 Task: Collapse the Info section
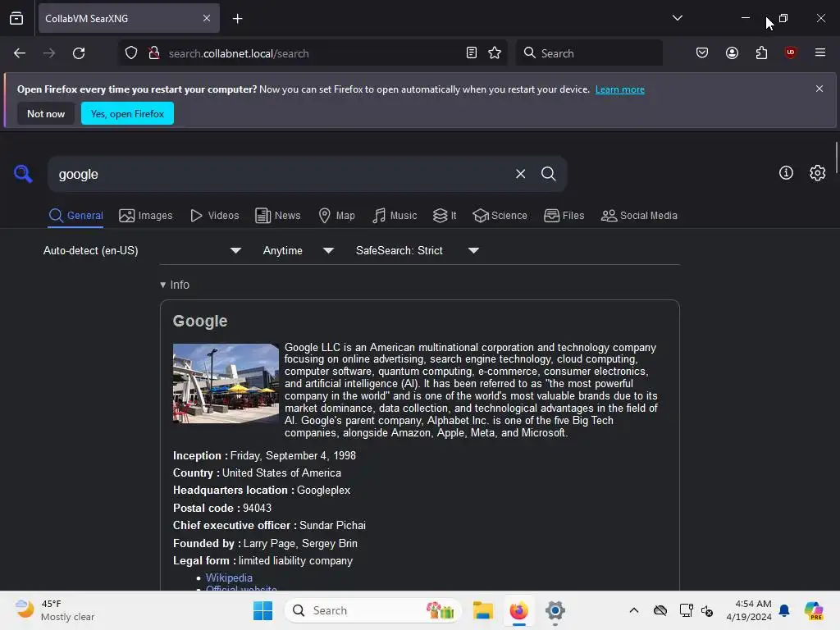click(x=175, y=285)
